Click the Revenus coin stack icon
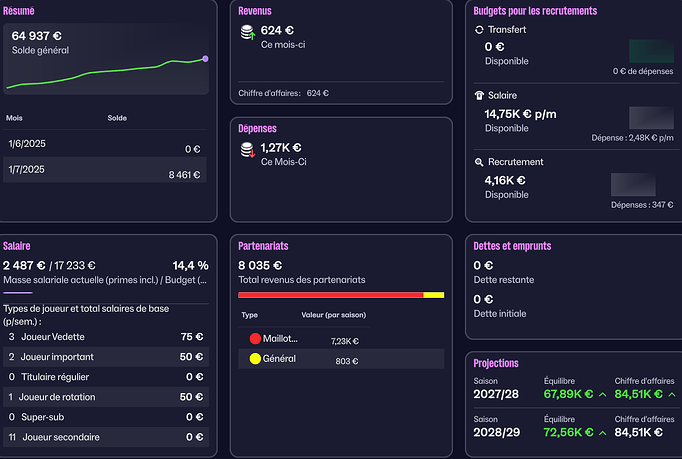The width and height of the screenshot is (682, 459). pyautogui.click(x=246, y=33)
